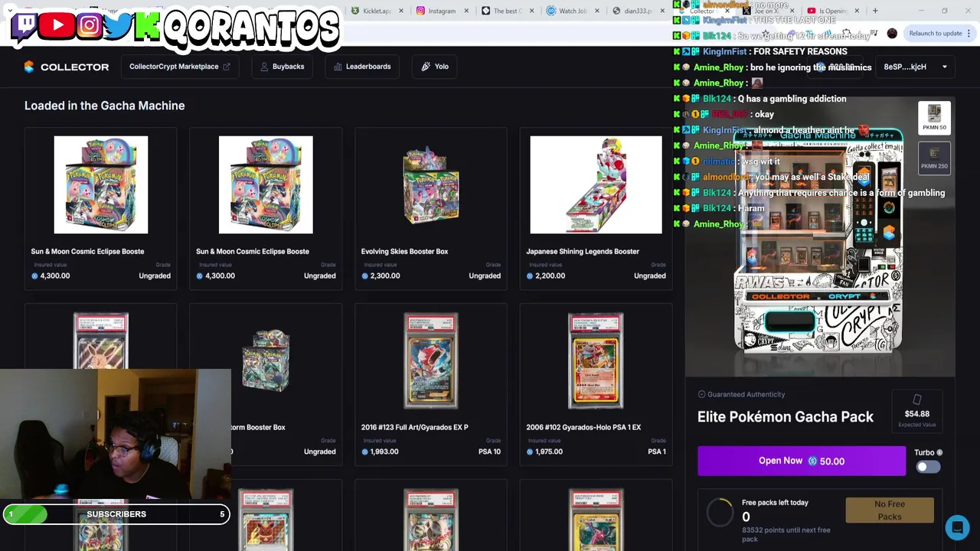This screenshot has width=980, height=551.
Task: Click the Chrome profile avatar
Action: 892,33
